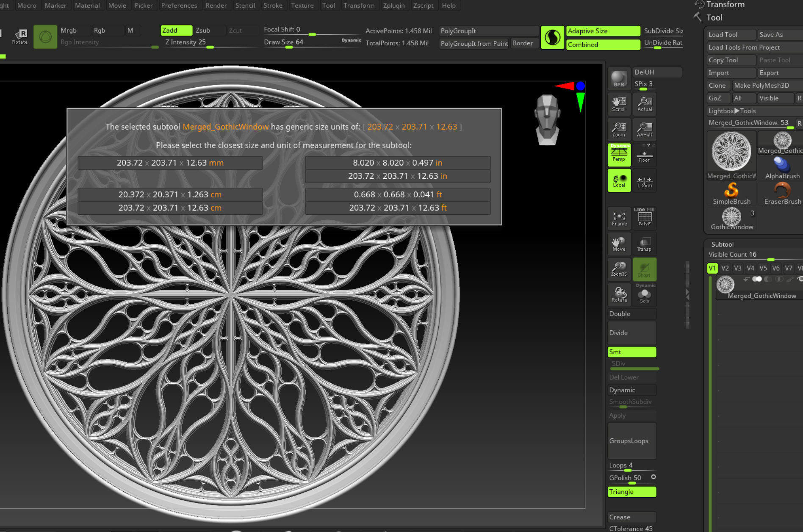Select the Scroll canvas tool
803x532 pixels.
tap(619, 104)
